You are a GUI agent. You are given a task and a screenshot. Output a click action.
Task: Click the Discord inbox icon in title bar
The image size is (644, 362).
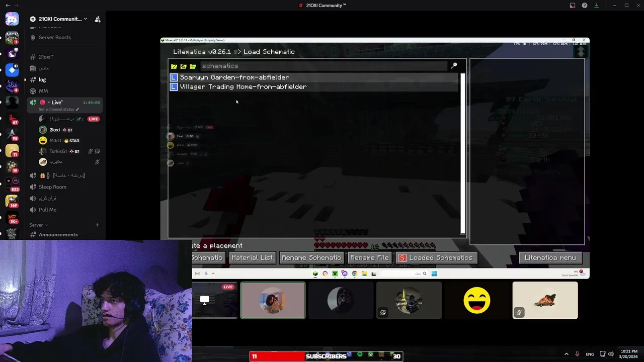[x=573, y=6]
